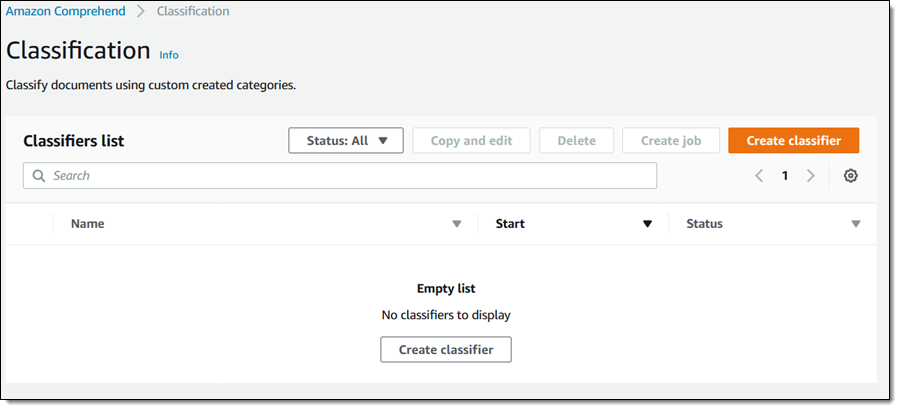Open the Info link beside the Classification heading
The image size is (900, 410).
169,55
